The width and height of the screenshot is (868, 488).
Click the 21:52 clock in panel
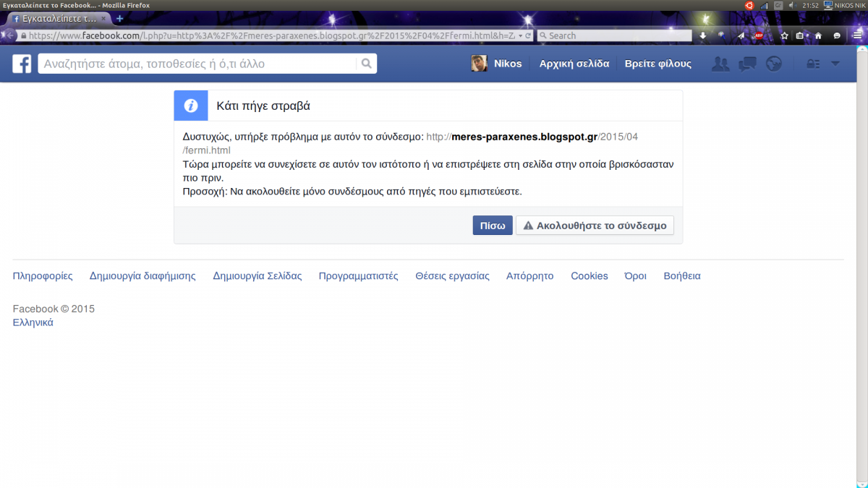(x=810, y=5)
